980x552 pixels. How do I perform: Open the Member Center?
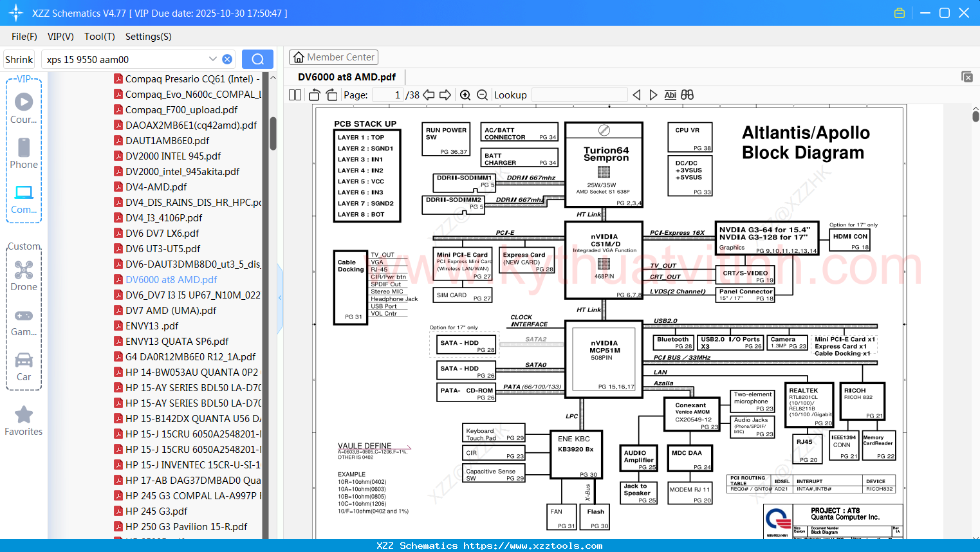(333, 57)
